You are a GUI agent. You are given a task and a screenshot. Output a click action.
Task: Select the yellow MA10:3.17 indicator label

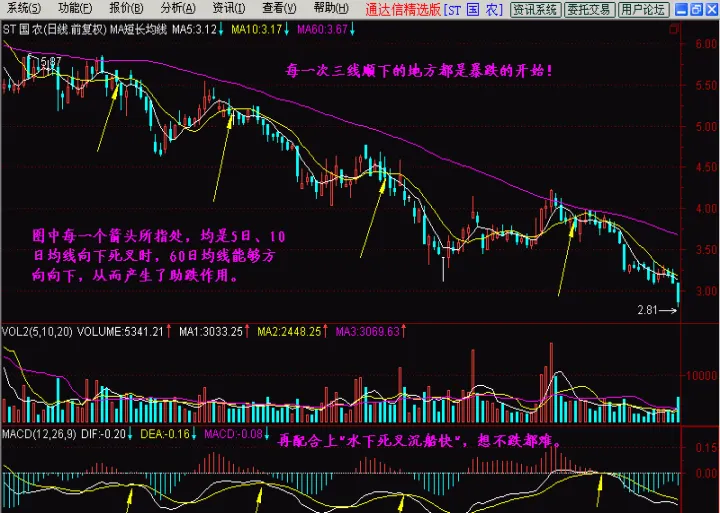pos(257,30)
